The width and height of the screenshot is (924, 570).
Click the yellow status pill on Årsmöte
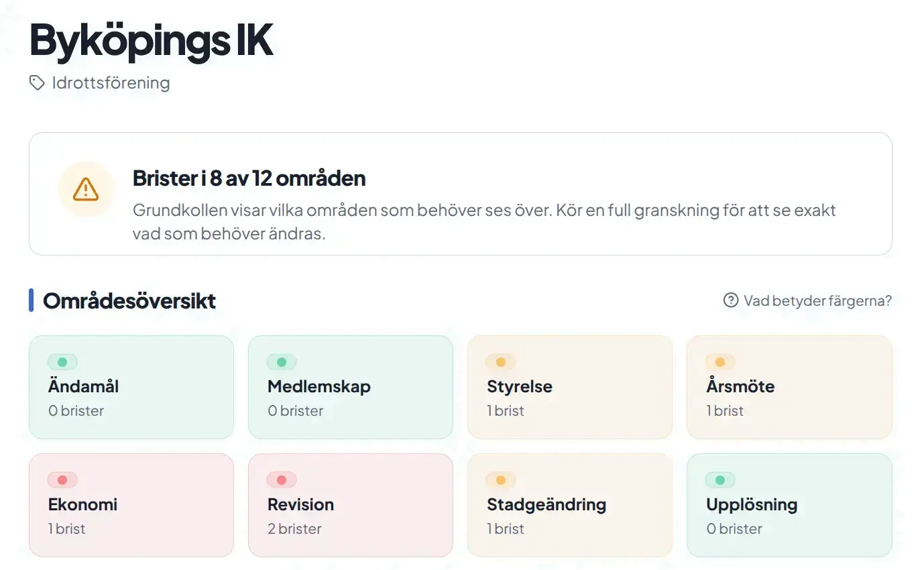click(x=720, y=362)
